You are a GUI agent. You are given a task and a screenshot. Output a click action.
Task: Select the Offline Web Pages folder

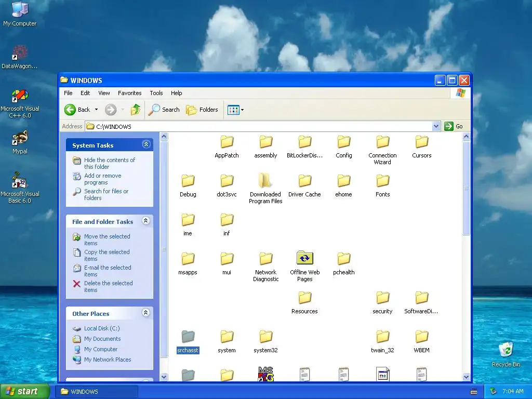(304, 267)
